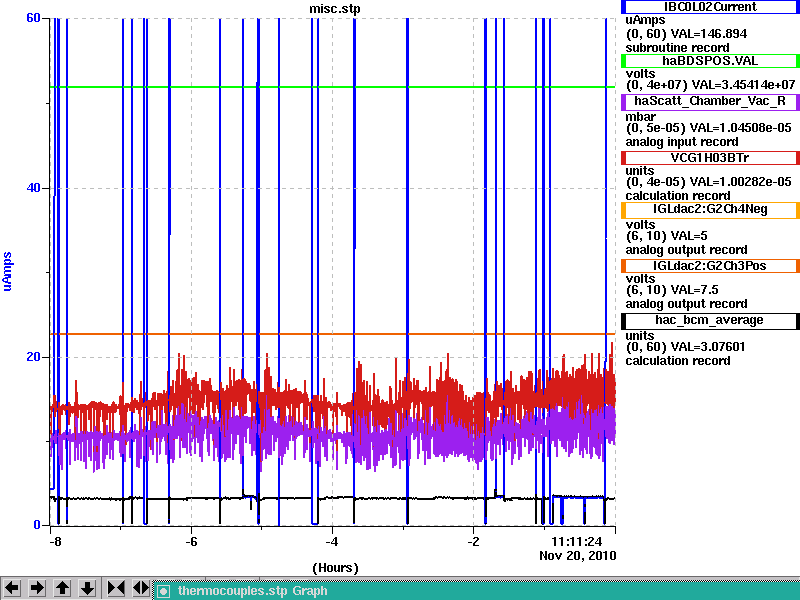
Task: Select IBC0L02Current legend entry
Action: [x=710, y=7]
